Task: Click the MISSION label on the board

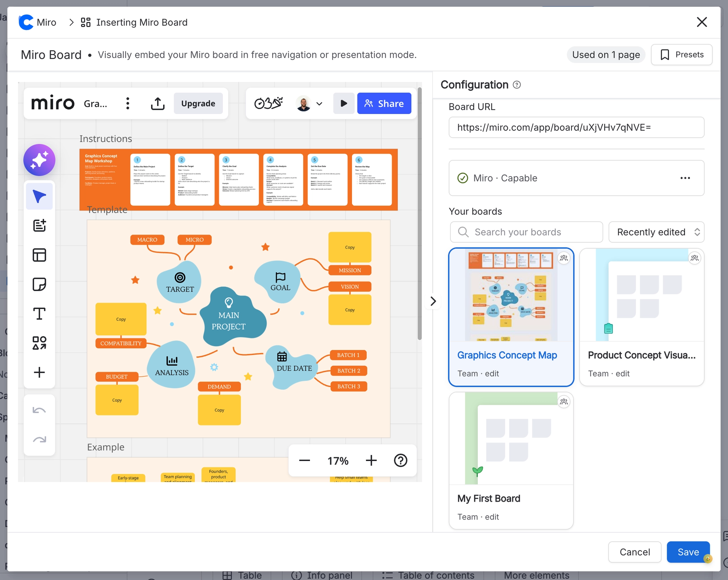Action: 350,270
